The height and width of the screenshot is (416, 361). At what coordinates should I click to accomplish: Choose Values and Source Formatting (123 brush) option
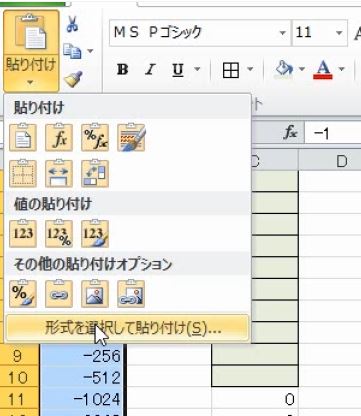95,234
